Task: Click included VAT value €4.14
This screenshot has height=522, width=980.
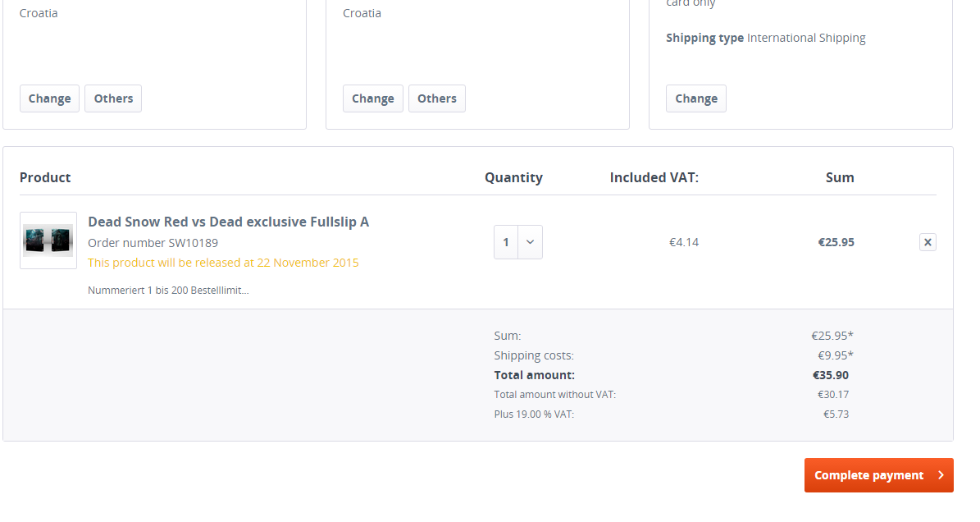Action: (684, 242)
